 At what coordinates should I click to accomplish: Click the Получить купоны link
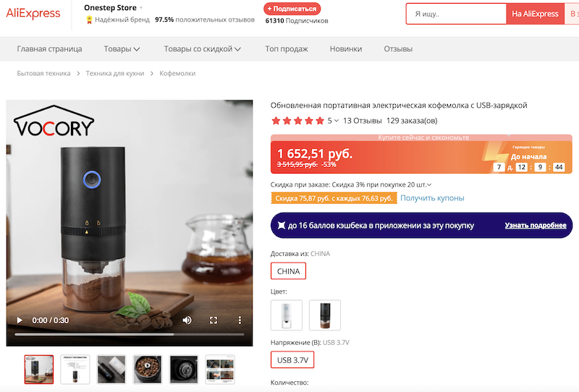pyautogui.click(x=432, y=198)
